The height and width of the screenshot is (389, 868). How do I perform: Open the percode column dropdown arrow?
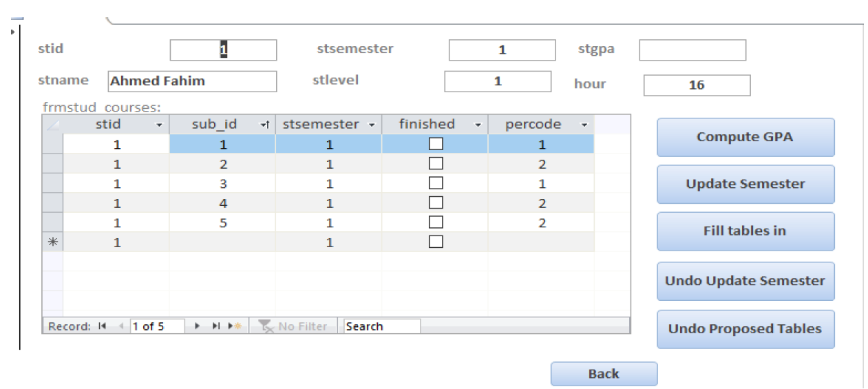[x=584, y=125]
